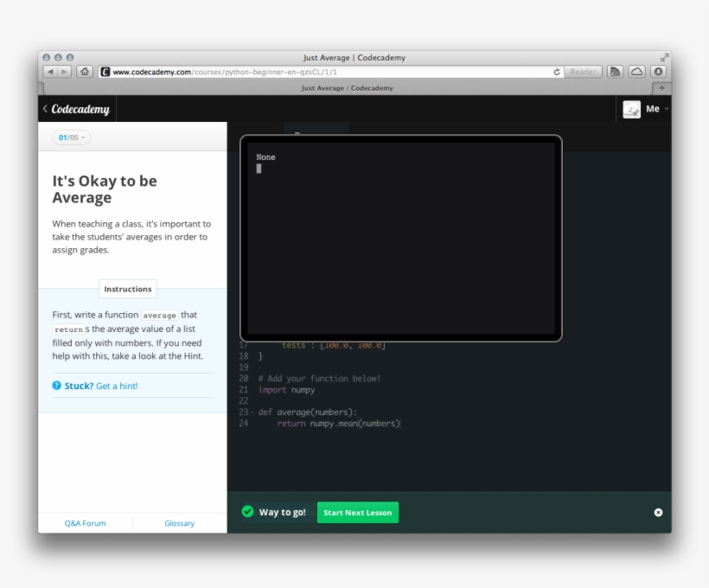Start the next lesson
709x588 pixels.
coord(358,513)
